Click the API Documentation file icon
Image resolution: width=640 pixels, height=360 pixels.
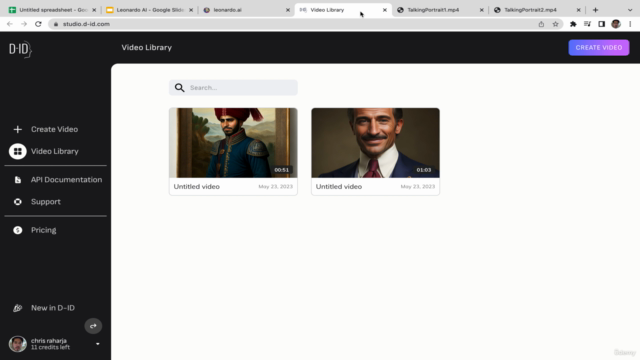[18, 180]
